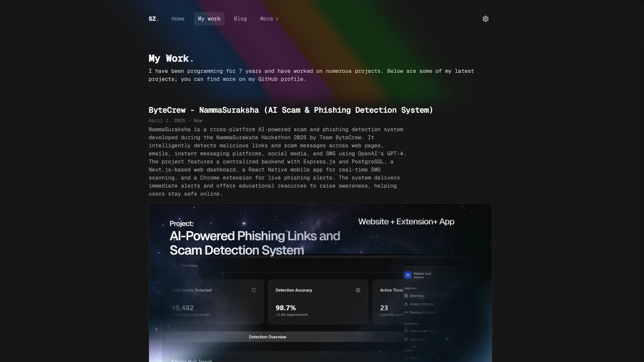Click the 'My Work.' heading
644x362 pixels.
(x=171, y=58)
